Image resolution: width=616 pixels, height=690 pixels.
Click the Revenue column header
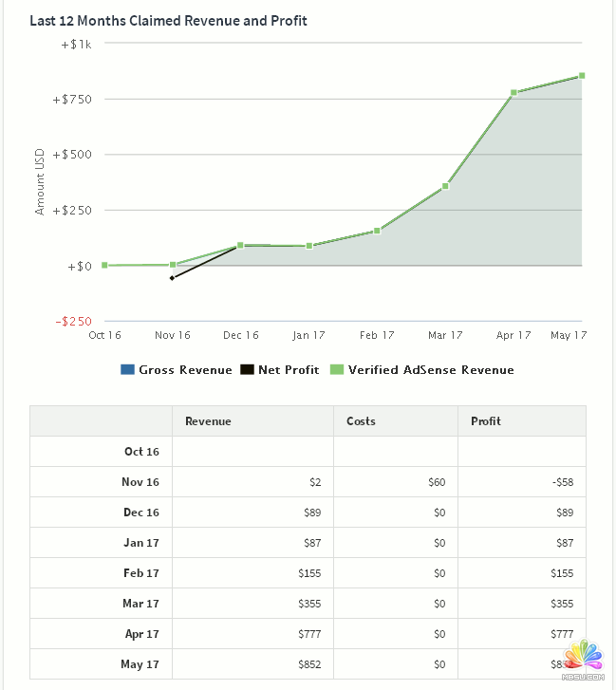(208, 421)
